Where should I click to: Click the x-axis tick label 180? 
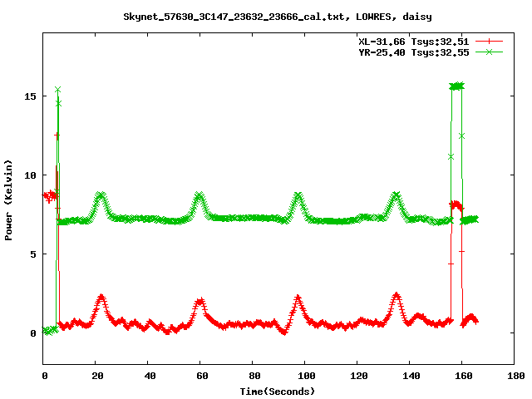[515, 376]
